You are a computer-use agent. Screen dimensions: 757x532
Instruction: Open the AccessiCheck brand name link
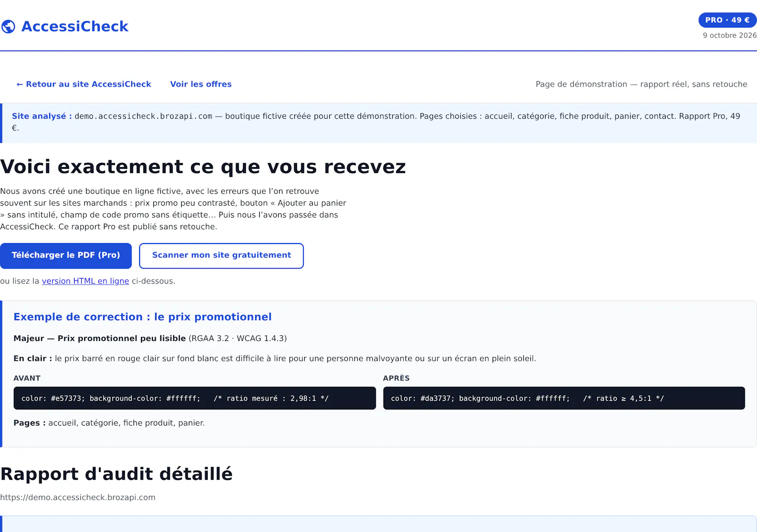(x=75, y=26)
